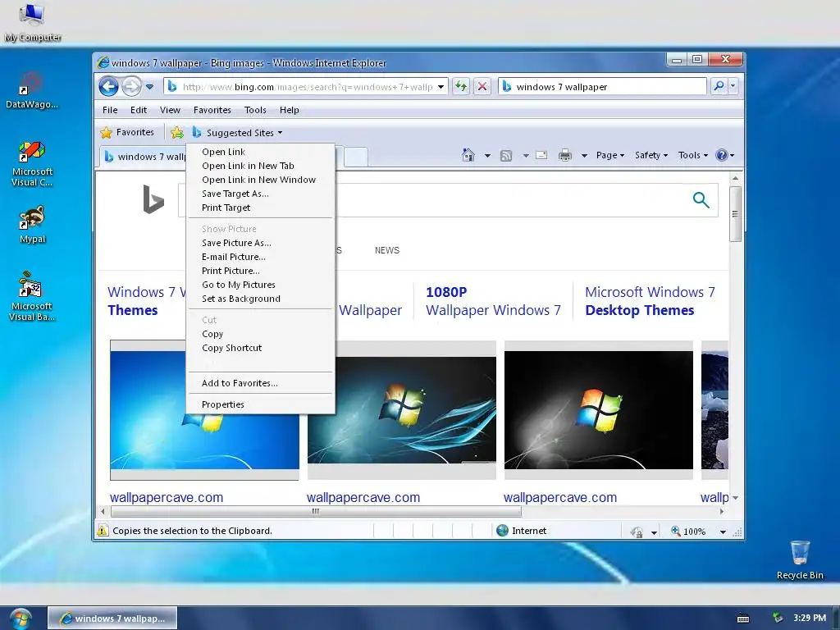This screenshot has height=630, width=840.
Task: Click the address bar URL field
Action: pyautogui.click(x=305, y=87)
